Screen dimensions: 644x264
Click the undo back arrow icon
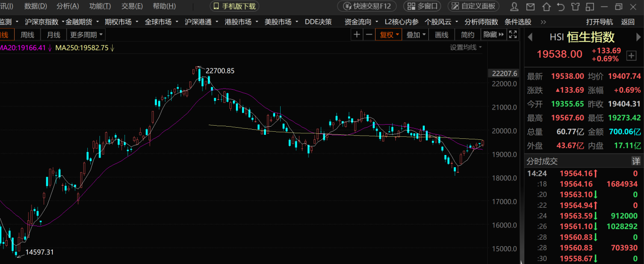pos(561,7)
